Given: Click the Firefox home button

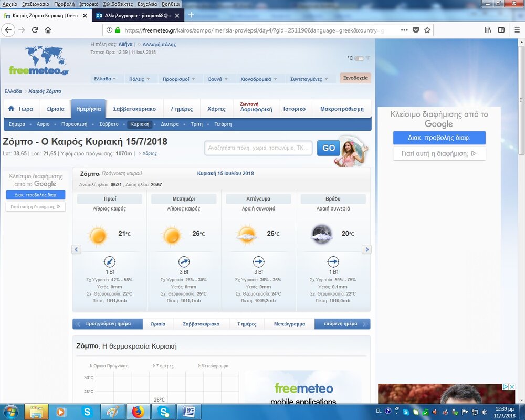Looking at the screenshot, I should click(x=48, y=30).
